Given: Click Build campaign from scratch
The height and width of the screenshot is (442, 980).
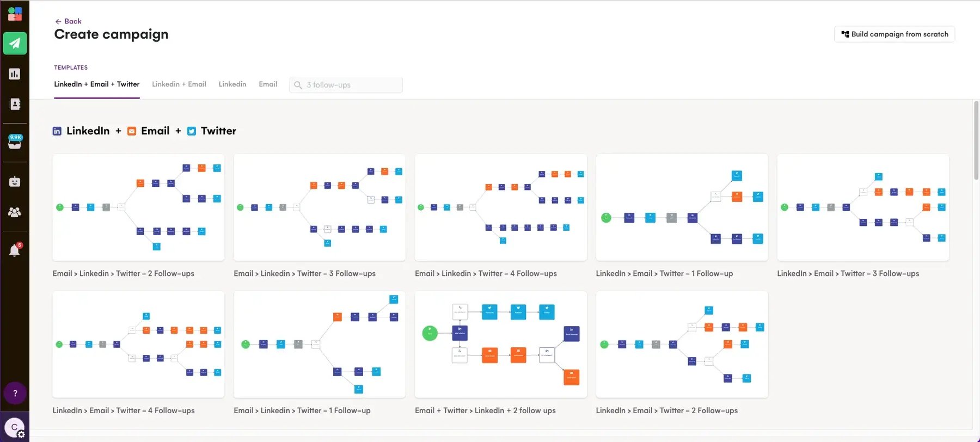Looking at the screenshot, I should click(x=894, y=34).
